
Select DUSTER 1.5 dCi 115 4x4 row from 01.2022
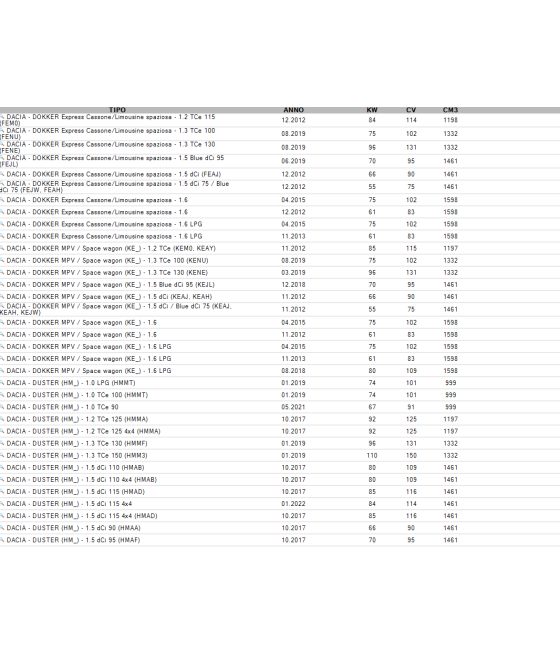(x=280, y=504)
